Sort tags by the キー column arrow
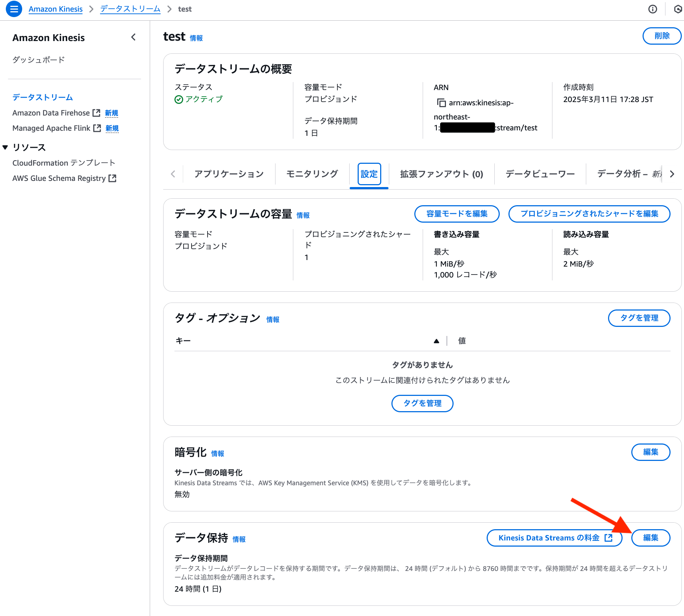The width and height of the screenshot is (684, 616). click(x=436, y=341)
